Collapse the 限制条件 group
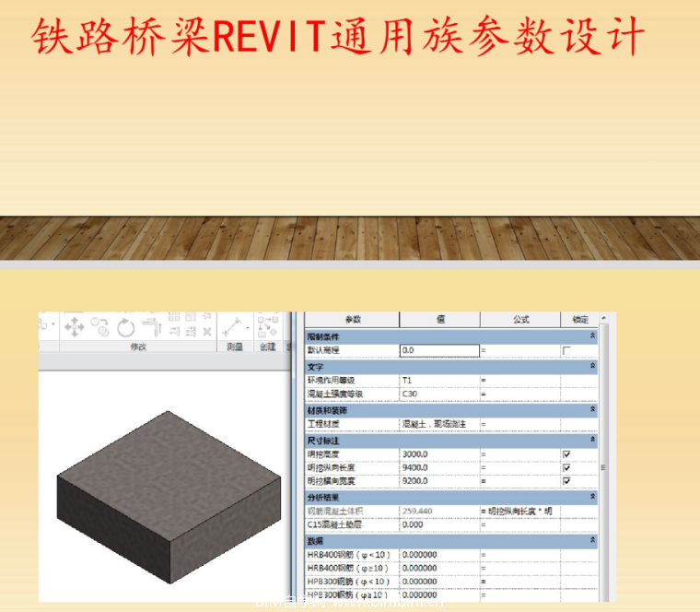This screenshot has height=612, width=700. tap(593, 335)
